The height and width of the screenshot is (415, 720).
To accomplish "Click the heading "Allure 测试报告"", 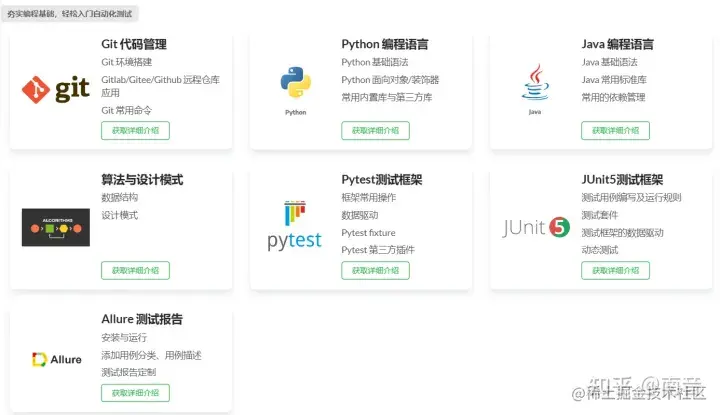I will (142, 319).
